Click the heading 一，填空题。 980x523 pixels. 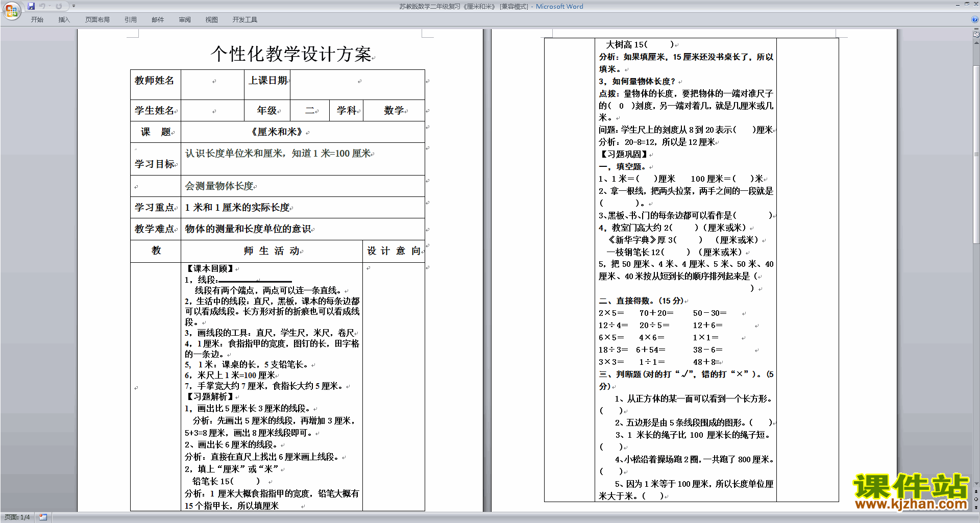point(623,166)
